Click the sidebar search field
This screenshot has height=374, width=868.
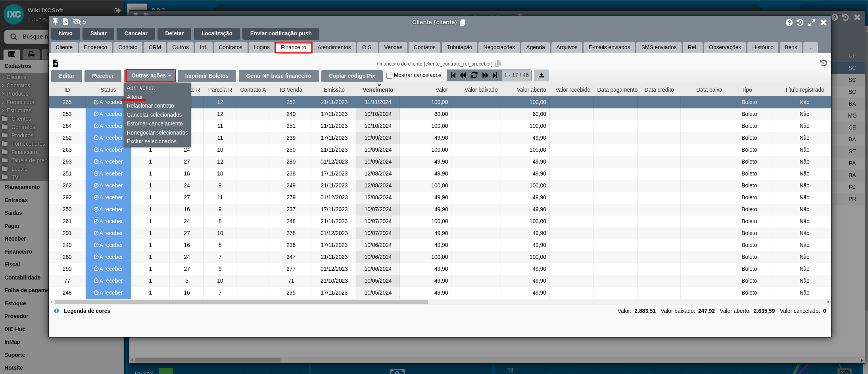(27, 37)
